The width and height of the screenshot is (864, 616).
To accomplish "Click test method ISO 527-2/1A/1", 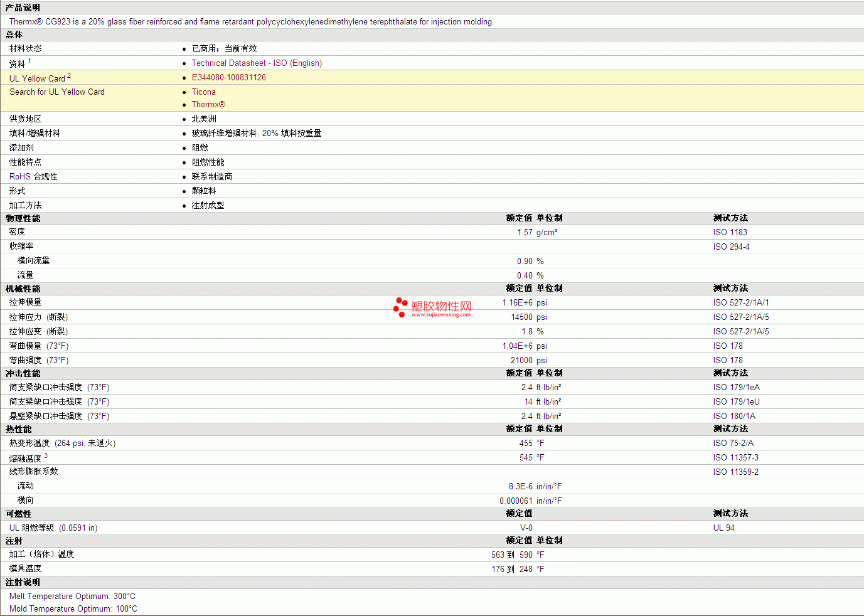I will 741,303.
